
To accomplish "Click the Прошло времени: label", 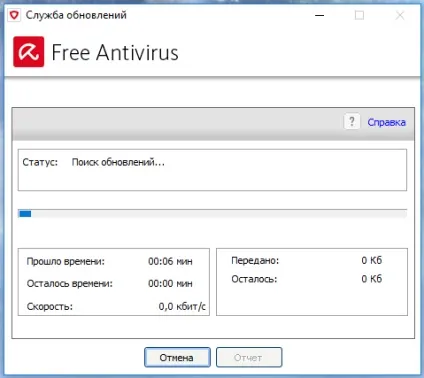I will (66, 261).
